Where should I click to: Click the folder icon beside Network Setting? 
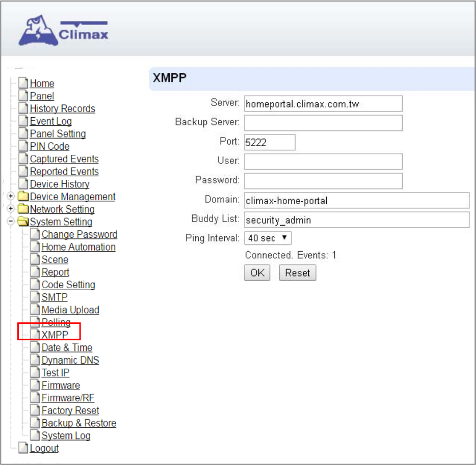(x=23, y=209)
